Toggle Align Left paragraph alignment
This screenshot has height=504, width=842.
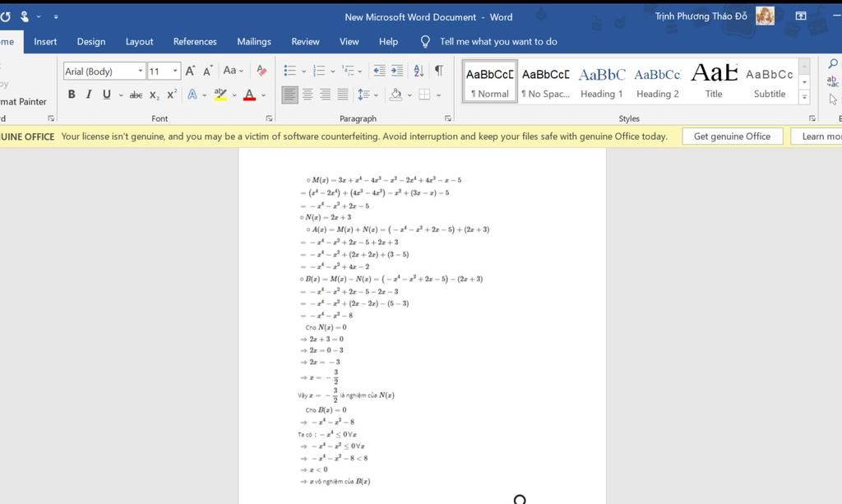pos(289,95)
